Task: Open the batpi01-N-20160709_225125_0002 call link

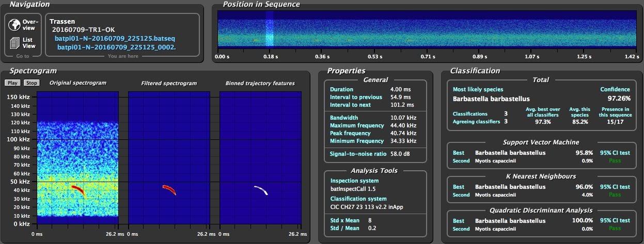Action: pyautogui.click(x=117, y=47)
